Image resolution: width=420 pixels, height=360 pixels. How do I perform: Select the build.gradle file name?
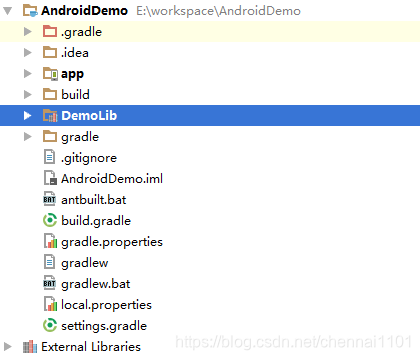pos(96,221)
